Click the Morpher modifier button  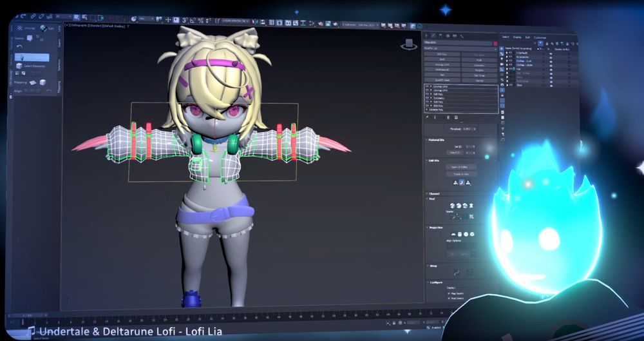pos(479,70)
